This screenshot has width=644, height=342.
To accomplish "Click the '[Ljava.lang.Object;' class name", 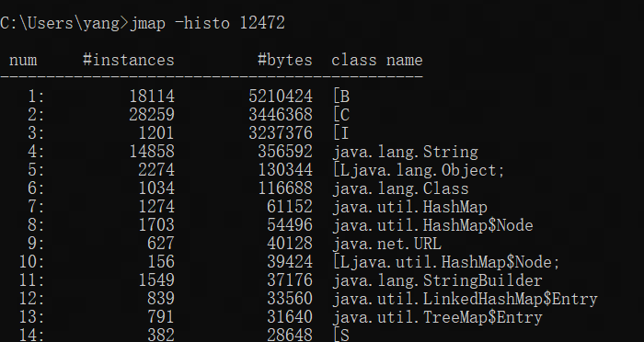I will point(419,170).
